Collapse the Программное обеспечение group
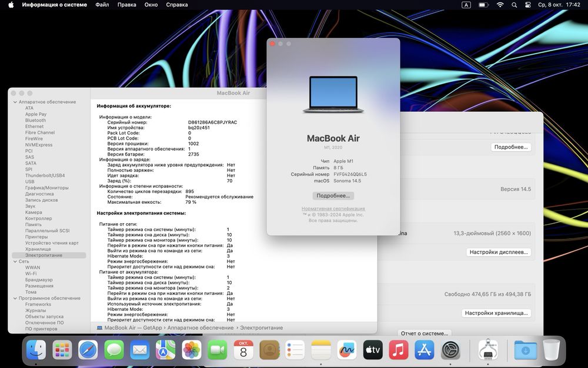 (14, 298)
